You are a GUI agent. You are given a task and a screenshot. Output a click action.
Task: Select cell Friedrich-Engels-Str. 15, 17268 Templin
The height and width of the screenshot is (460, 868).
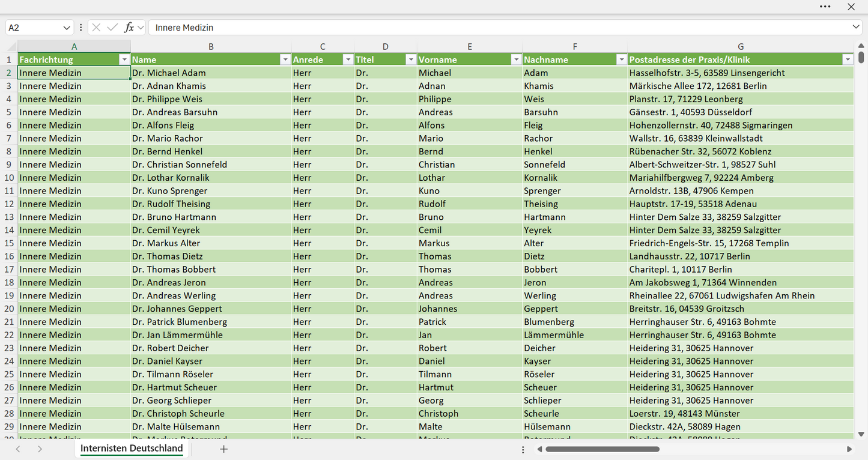pyautogui.click(x=741, y=243)
